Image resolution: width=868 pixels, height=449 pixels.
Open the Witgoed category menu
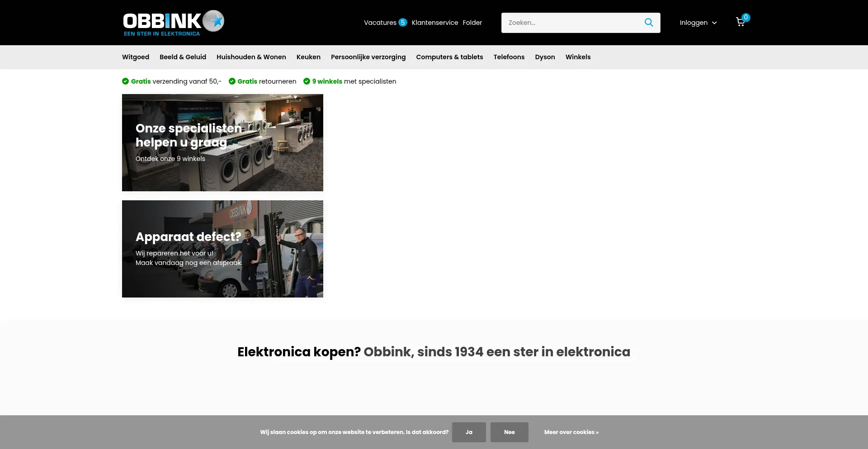(x=136, y=57)
